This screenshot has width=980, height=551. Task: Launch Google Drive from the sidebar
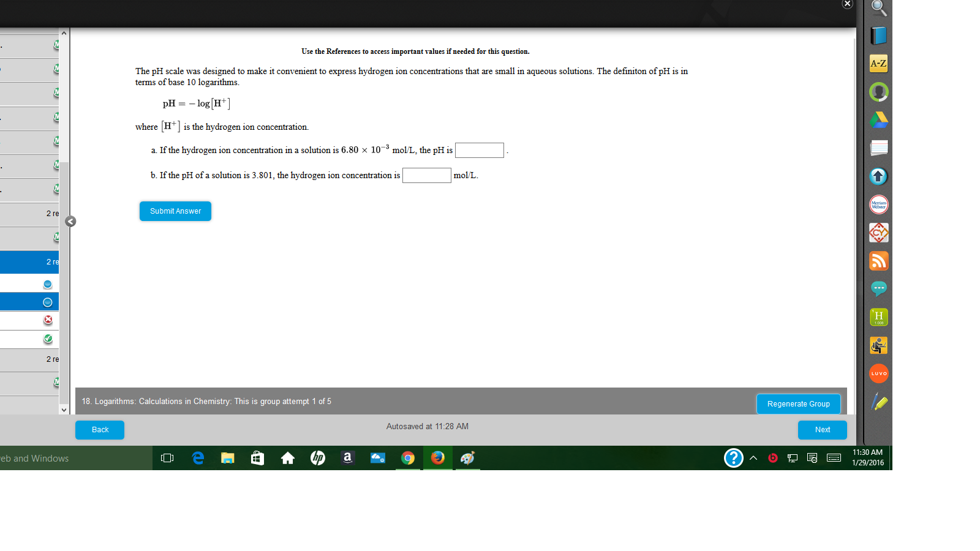[x=879, y=120]
